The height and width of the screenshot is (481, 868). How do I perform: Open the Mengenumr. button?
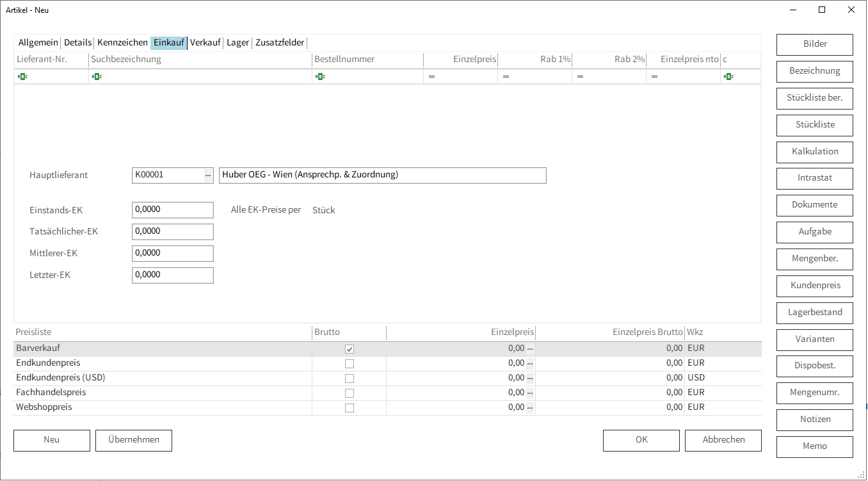[815, 393]
